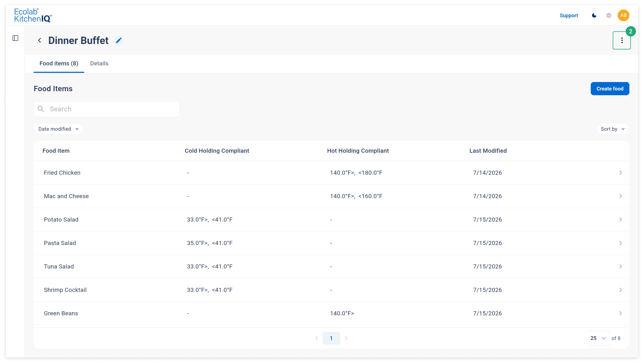Click the Food Items section heading
This screenshot has height=364, width=644.
click(x=53, y=89)
